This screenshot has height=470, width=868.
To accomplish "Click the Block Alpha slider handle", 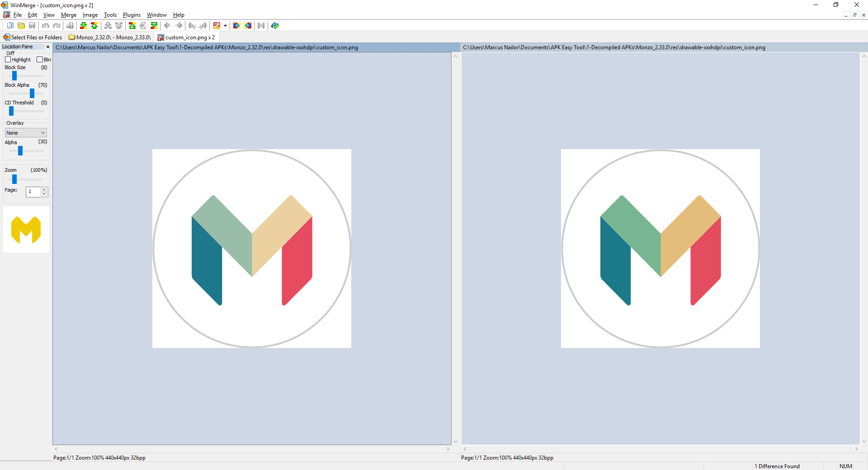I will (x=32, y=93).
